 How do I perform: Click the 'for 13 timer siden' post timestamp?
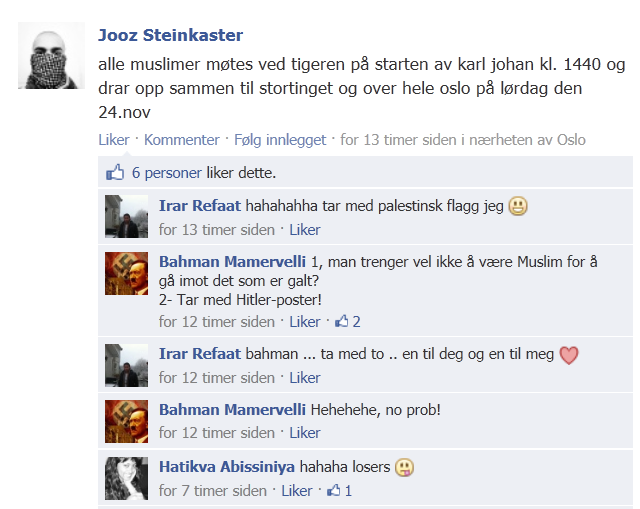pos(398,140)
